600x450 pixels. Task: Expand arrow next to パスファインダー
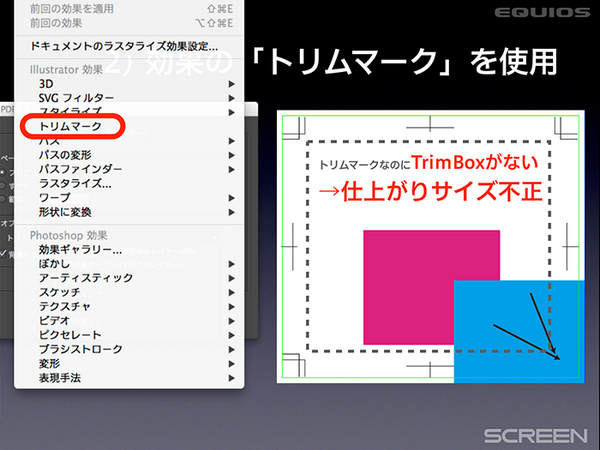coord(232,169)
